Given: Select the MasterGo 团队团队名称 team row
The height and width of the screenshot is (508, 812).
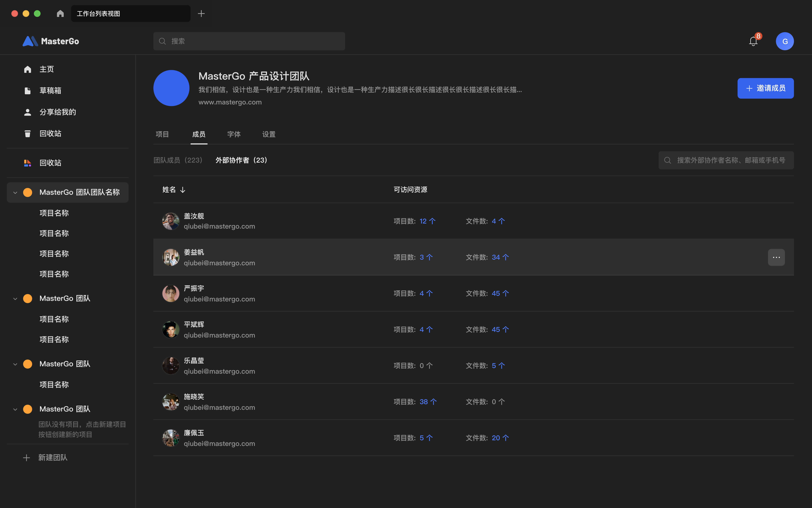Looking at the screenshot, I should point(67,192).
